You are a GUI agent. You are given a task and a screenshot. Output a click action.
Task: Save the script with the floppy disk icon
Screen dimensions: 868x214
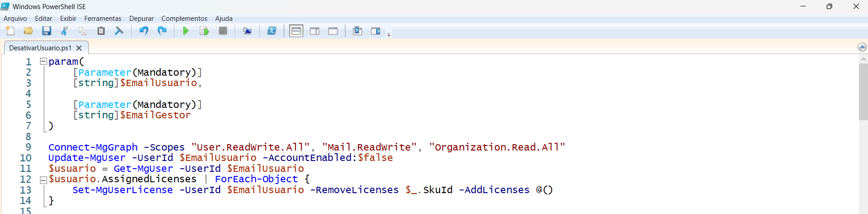click(x=46, y=31)
